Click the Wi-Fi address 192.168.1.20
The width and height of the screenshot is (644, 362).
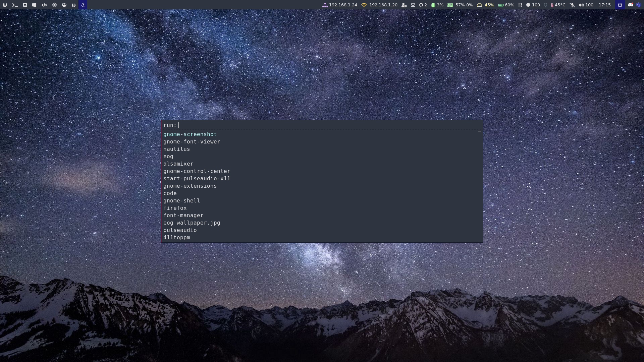coord(383,5)
